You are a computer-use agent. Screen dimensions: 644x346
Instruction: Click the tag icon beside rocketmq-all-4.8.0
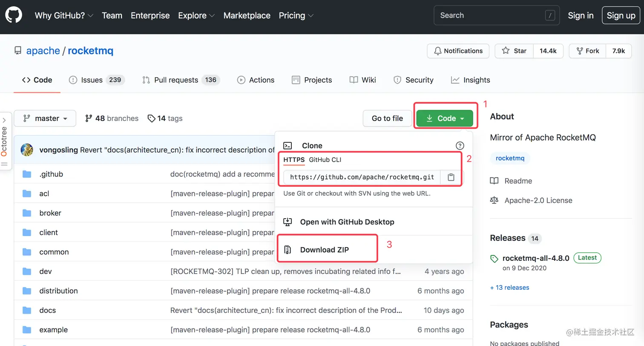(494, 258)
